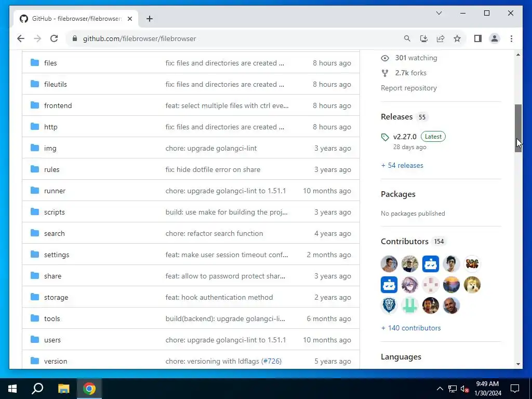Open commit 'chore: upgrade golangci-lint' for img
Screen dimensions: 532x399
(x=211, y=149)
